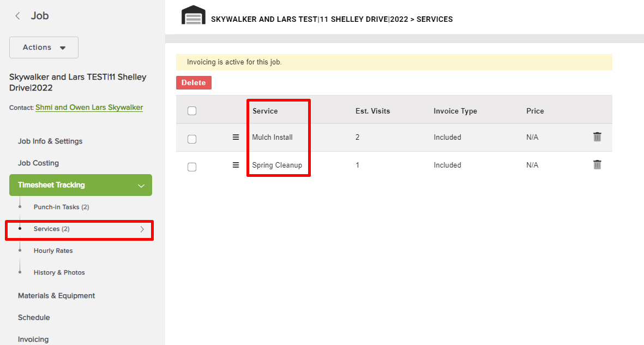Click Included in Spring Cleanup row
This screenshot has height=345, width=644.
(447, 165)
